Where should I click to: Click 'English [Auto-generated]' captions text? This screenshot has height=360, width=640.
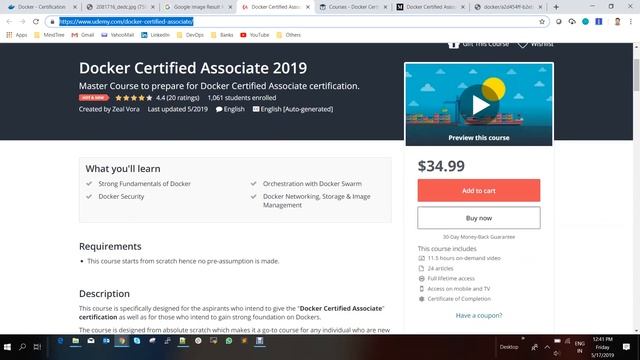(x=297, y=109)
